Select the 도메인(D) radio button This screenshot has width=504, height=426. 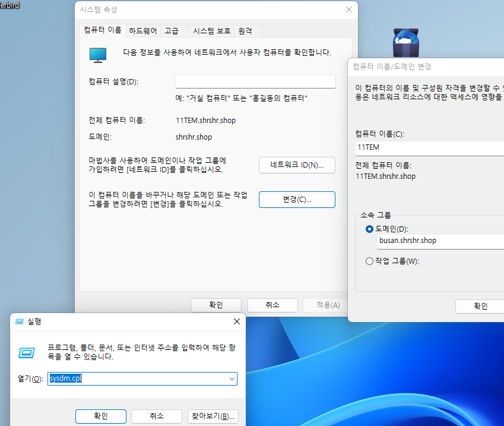click(369, 229)
